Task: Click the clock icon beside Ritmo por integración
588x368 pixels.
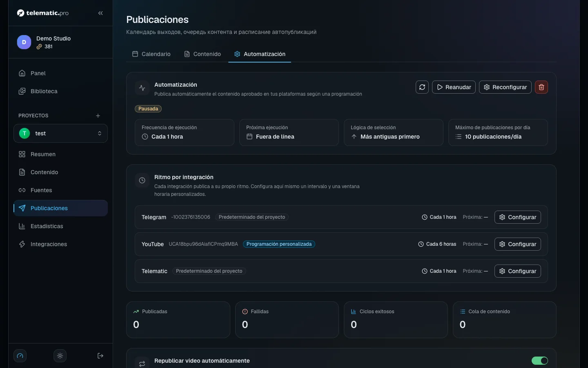Action: point(142,180)
